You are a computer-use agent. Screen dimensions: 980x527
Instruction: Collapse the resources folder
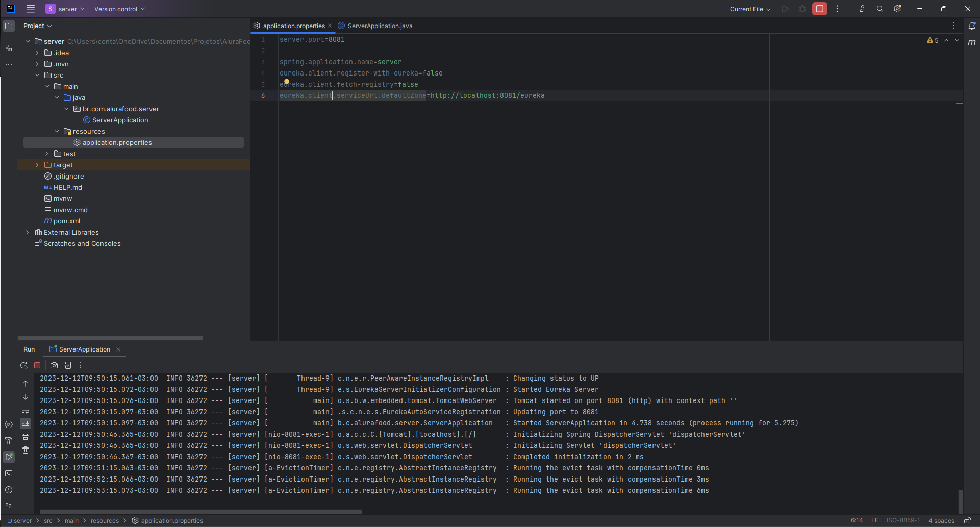point(57,131)
